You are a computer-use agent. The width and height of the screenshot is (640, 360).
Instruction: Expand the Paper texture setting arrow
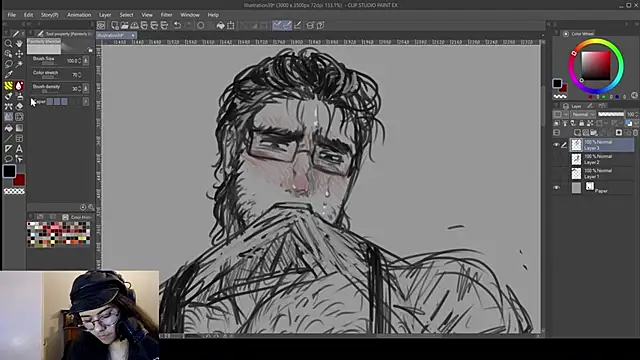pyautogui.click(x=86, y=102)
